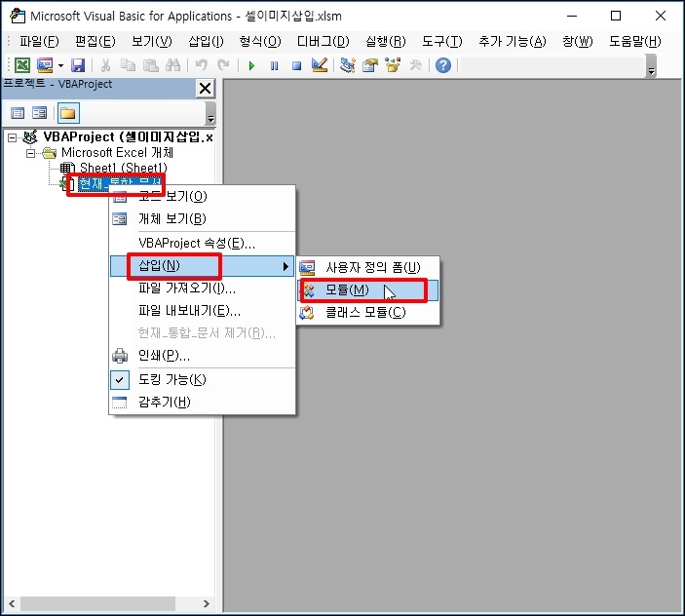Insert 모듈(M) from submenu
This screenshot has height=616, width=685.
pos(368,290)
